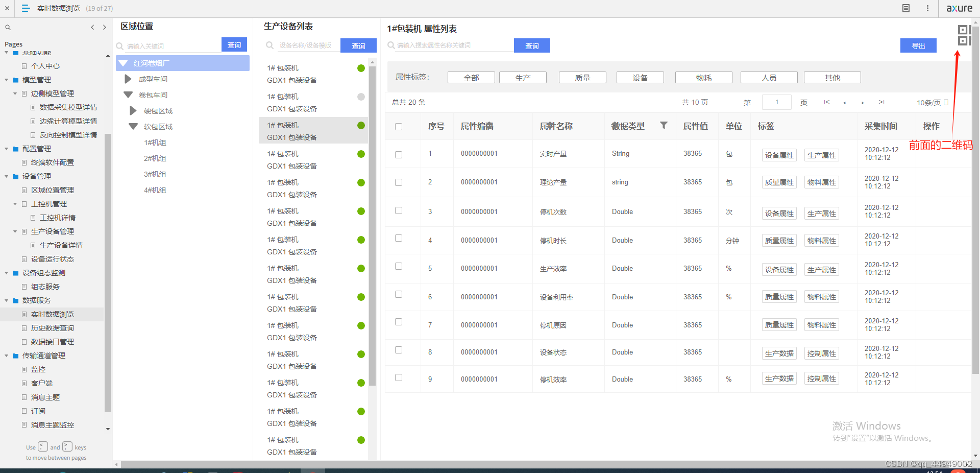Toggle the select-all header checkbox
The image size is (980, 473).
pyautogui.click(x=399, y=127)
